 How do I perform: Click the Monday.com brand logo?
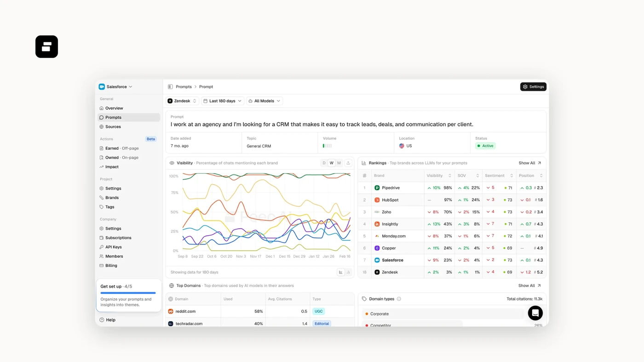[377, 236]
